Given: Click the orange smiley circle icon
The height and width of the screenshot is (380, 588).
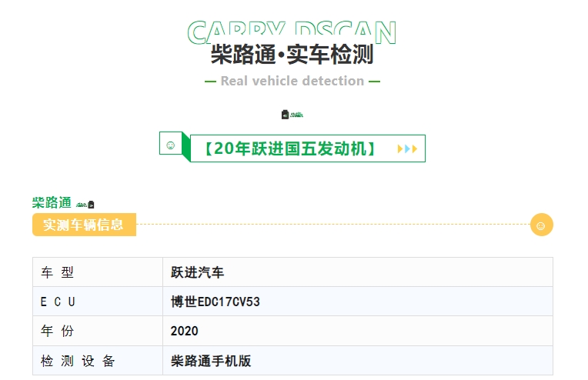Looking at the screenshot, I should (542, 225).
